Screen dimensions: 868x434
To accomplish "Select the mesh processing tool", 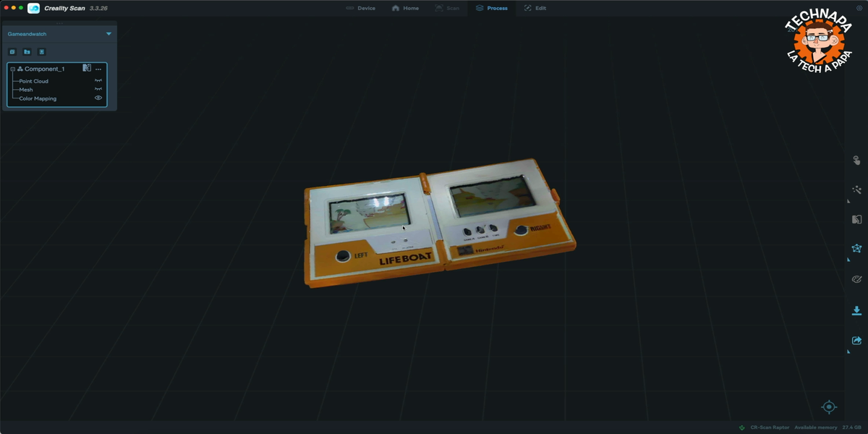I will click(856, 248).
